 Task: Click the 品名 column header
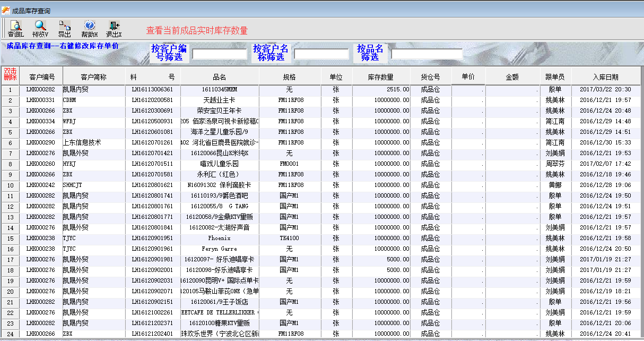(x=220, y=77)
